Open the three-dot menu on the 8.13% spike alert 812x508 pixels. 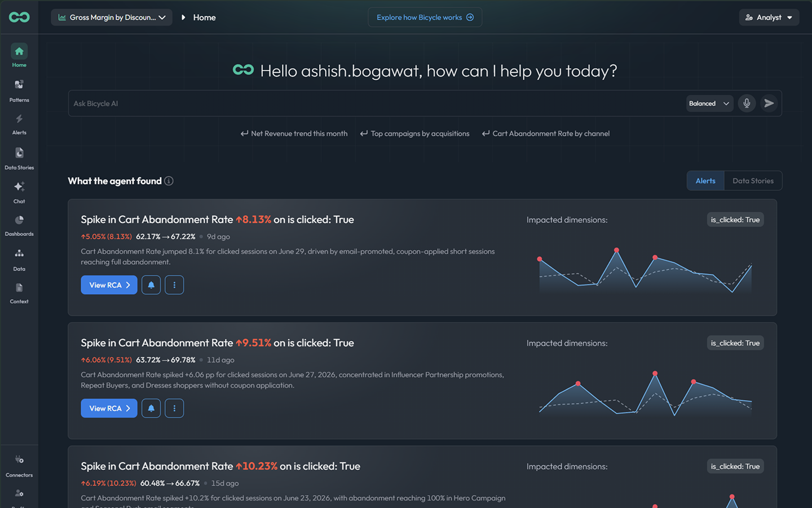click(x=174, y=285)
